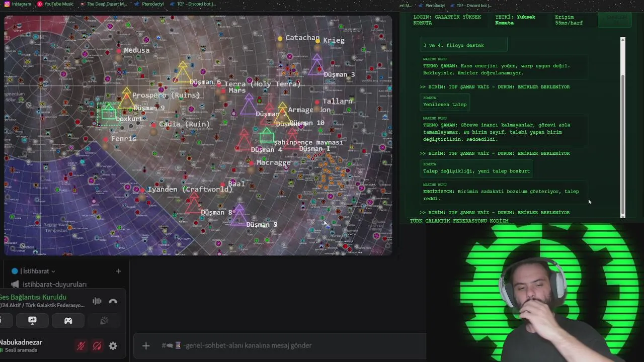Image resolution: width=644 pixels, height=362 pixels.
Task: Collapse the İstihbarat channel category
Action: (37, 271)
